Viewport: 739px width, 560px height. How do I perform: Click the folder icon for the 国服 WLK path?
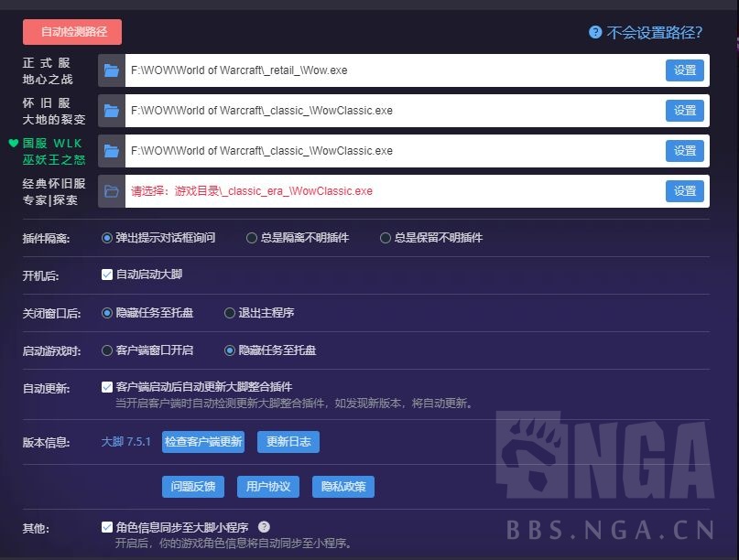pos(110,150)
